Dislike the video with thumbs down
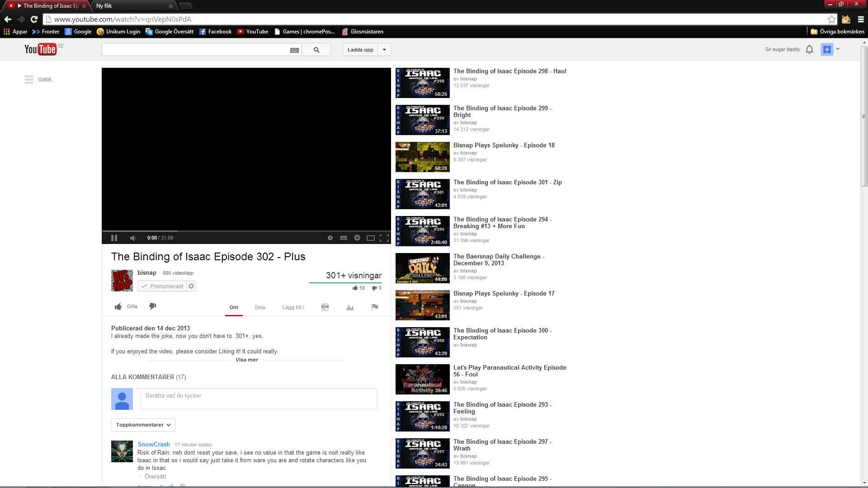Screen dimensions: 868x488 153,306
